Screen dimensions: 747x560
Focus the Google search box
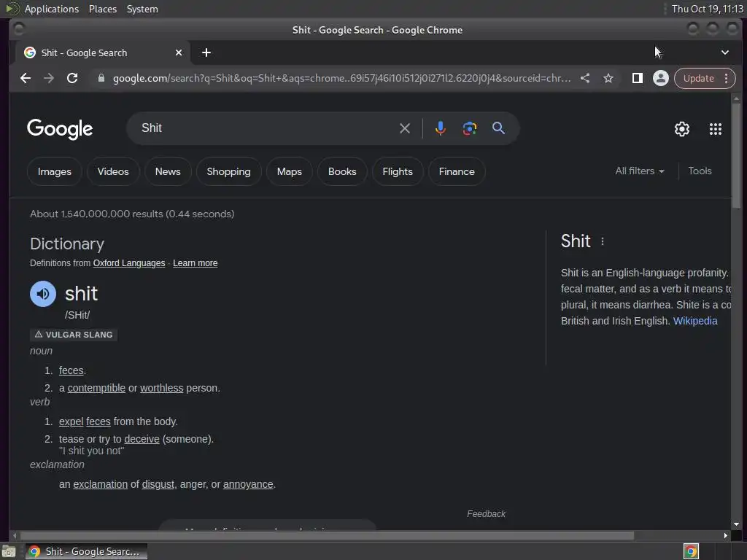click(x=267, y=128)
